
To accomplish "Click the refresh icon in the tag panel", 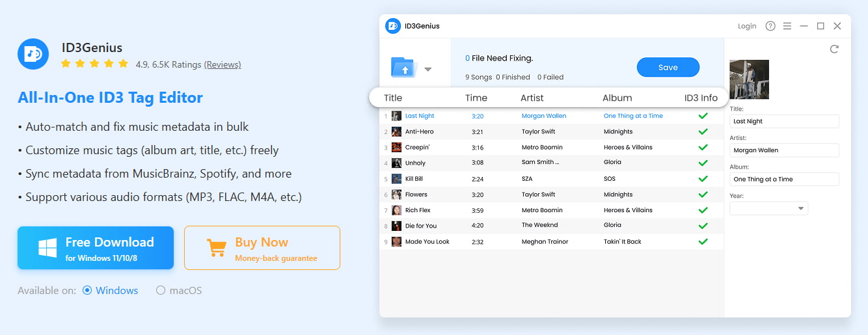I will click(834, 49).
